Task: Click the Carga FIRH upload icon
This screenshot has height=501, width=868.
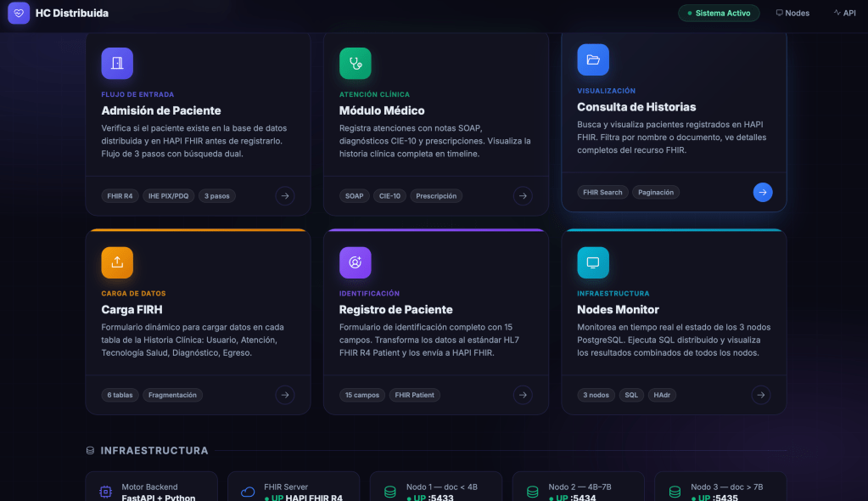Action: 117,262
